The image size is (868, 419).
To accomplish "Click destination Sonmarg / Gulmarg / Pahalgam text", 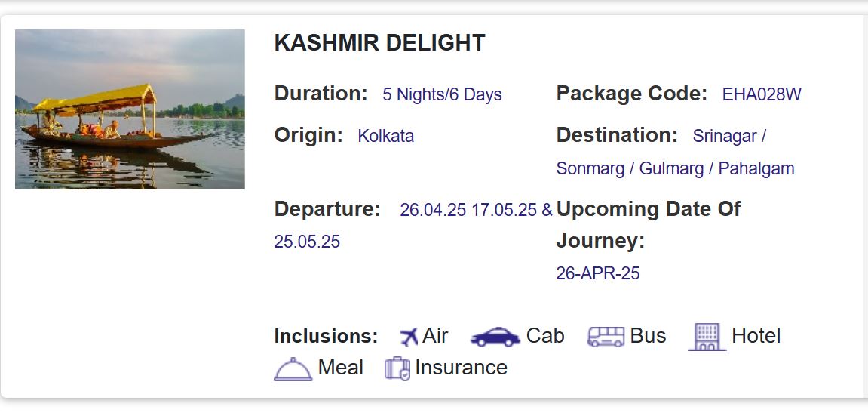I will [675, 168].
